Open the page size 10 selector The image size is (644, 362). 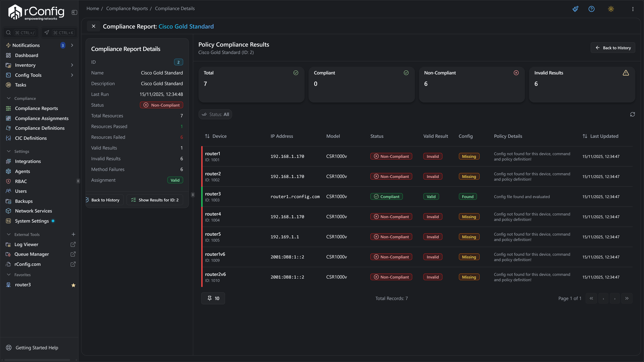(x=213, y=298)
